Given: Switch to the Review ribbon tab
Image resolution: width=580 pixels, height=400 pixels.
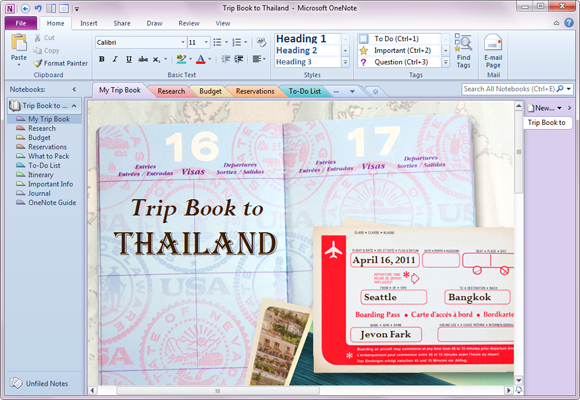Looking at the screenshot, I should point(189,23).
